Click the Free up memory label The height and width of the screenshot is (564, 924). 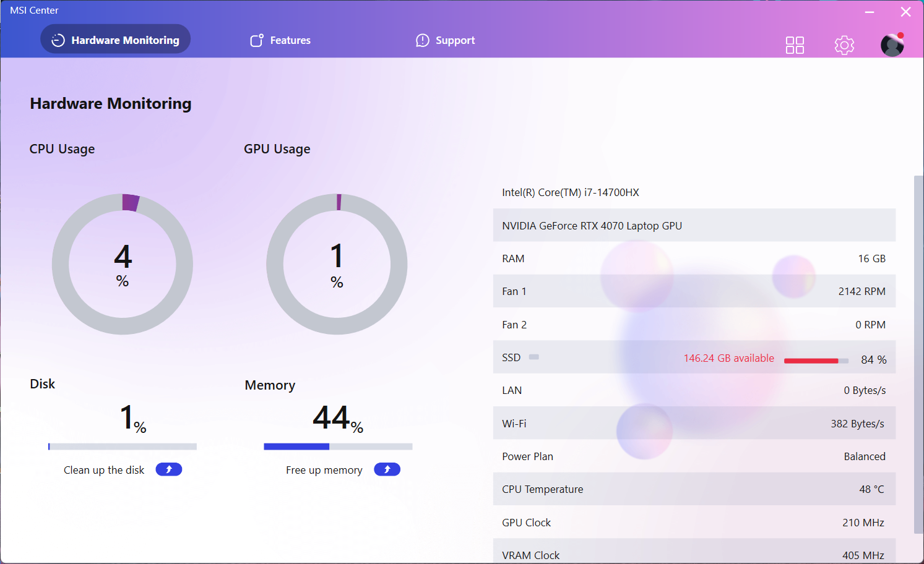tap(324, 470)
